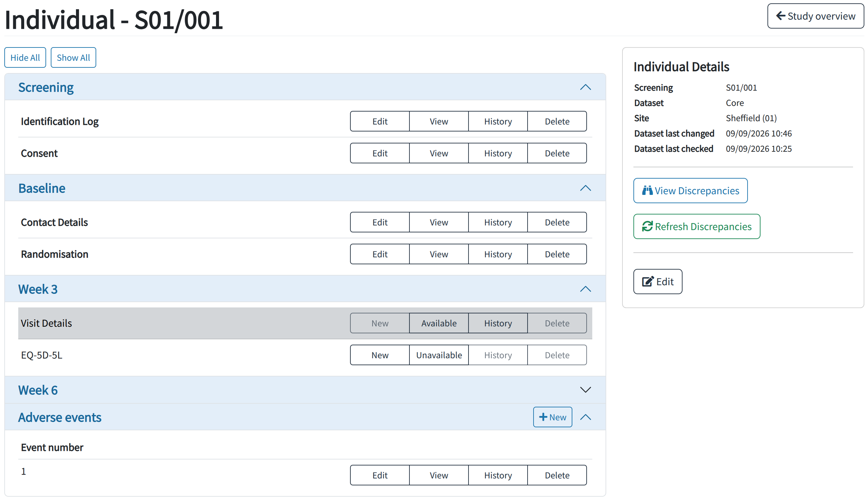The height and width of the screenshot is (500, 868).
Task: View the Identification Log form
Action: point(439,121)
